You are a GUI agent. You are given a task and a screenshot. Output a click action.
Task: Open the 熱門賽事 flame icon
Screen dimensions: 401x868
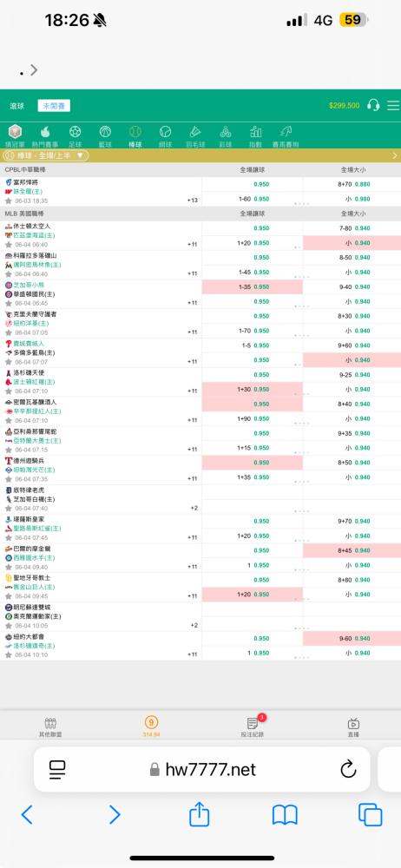coord(45,132)
